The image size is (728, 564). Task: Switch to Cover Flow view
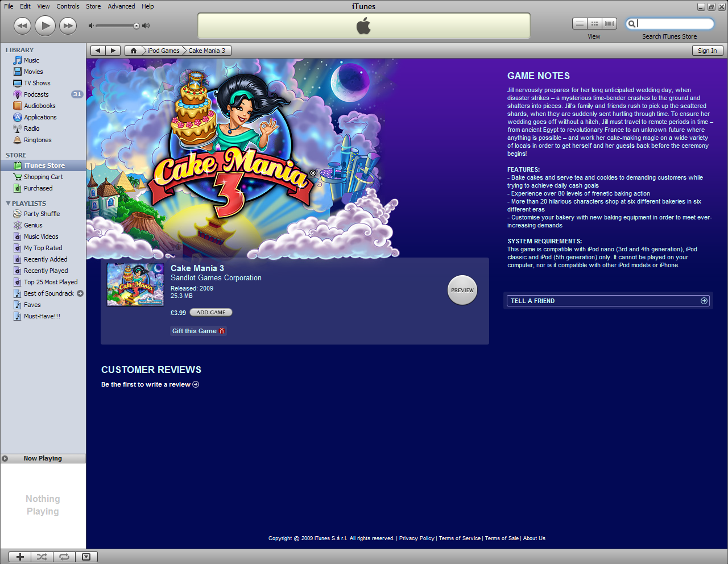pos(609,23)
